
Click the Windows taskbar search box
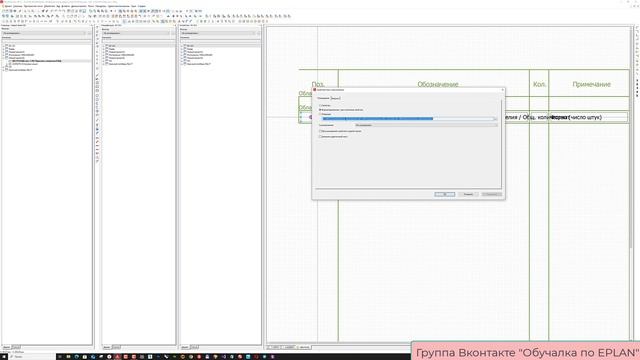point(31,357)
